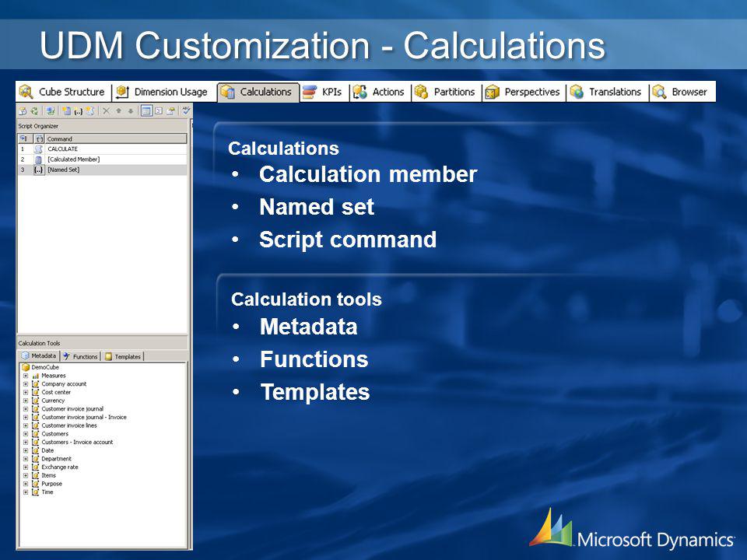The width and height of the screenshot is (747, 560).
Task: Click the Move Down arrow icon
Action: click(131, 111)
